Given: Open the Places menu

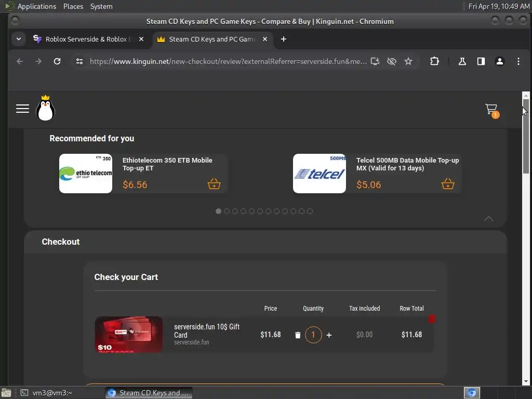Looking at the screenshot, I should (73, 6).
